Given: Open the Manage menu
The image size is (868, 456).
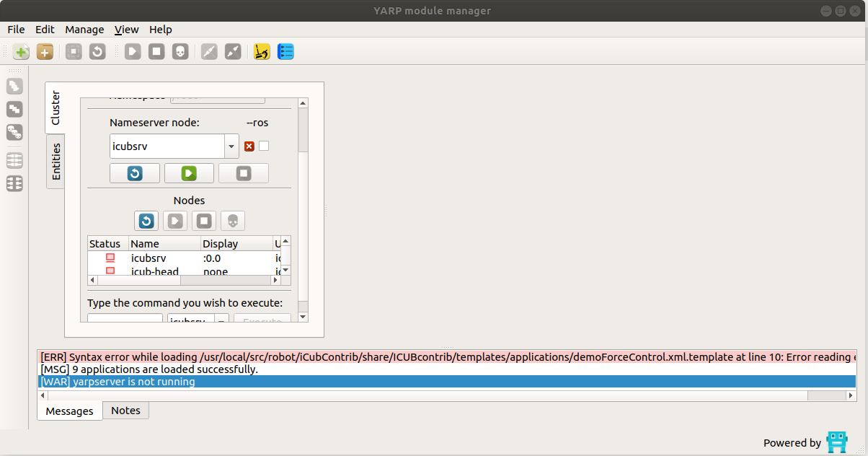Looking at the screenshot, I should pos(84,30).
